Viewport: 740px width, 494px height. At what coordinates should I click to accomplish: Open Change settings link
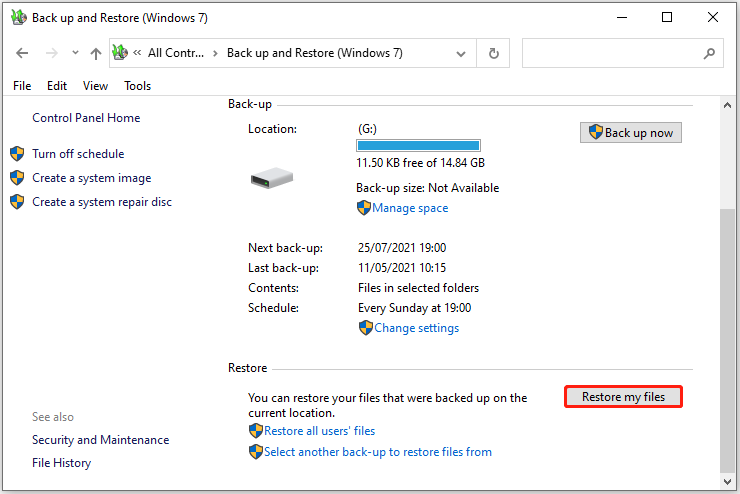(416, 328)
